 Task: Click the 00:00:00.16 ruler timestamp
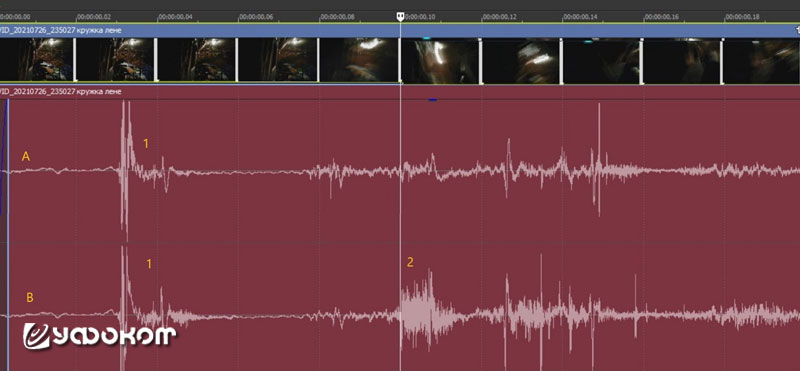pyautogui.click(x=661, y=17)
